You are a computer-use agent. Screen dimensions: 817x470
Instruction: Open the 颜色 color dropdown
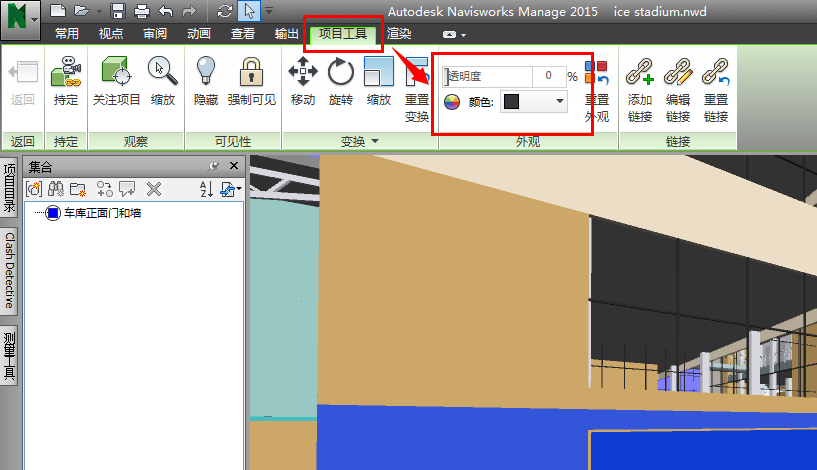[x=559, y=101]
